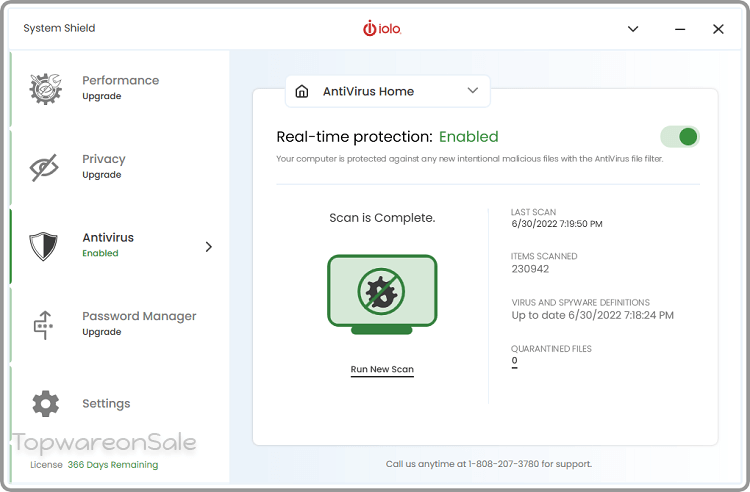Click the System Shield title text
The height and width of the screenshot is (492, 750).
59,28
